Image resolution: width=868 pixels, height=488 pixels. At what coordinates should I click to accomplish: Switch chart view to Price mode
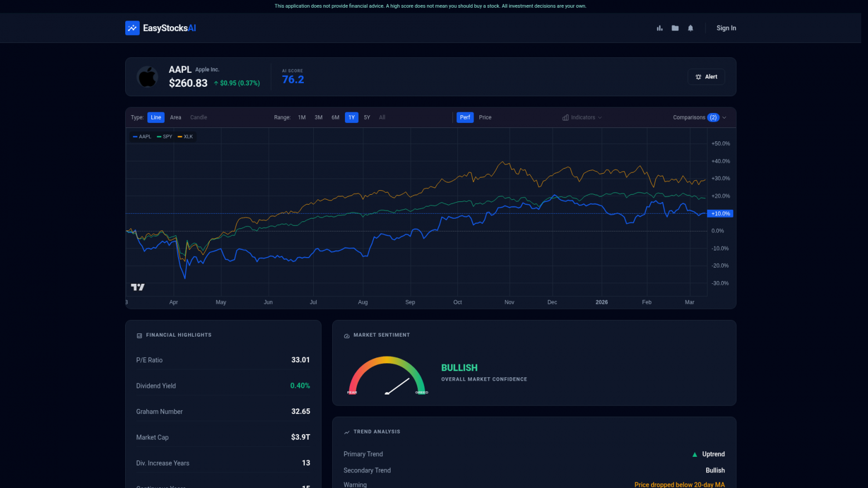[x=485, y=117]
